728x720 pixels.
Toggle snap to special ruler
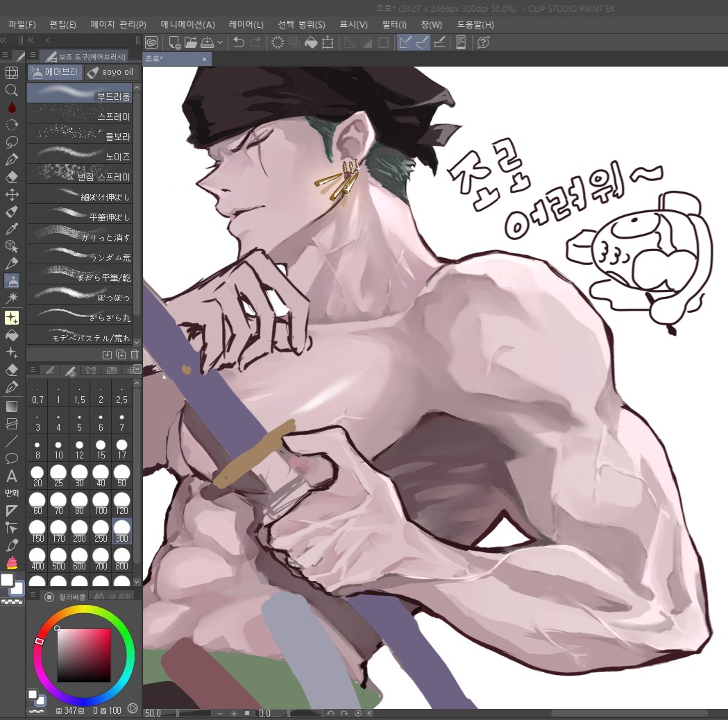point(422,43)
